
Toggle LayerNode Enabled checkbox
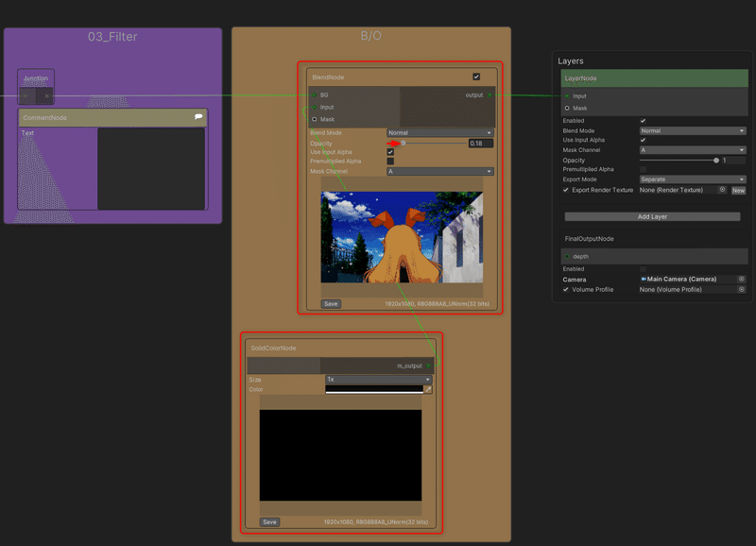tap(643, 121)
